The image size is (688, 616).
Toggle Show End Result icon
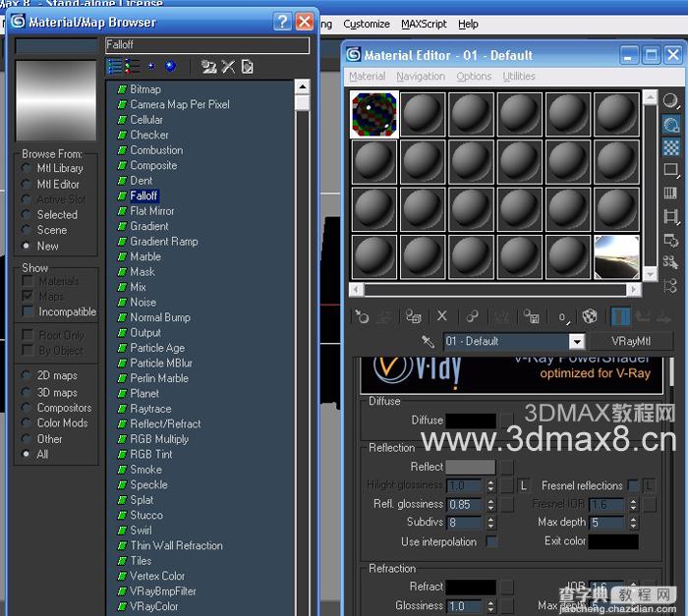point(620,316)
